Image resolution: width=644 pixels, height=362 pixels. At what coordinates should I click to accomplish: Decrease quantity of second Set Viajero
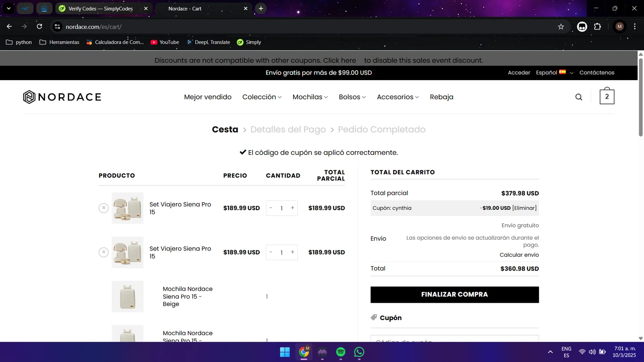click(271, 252)
